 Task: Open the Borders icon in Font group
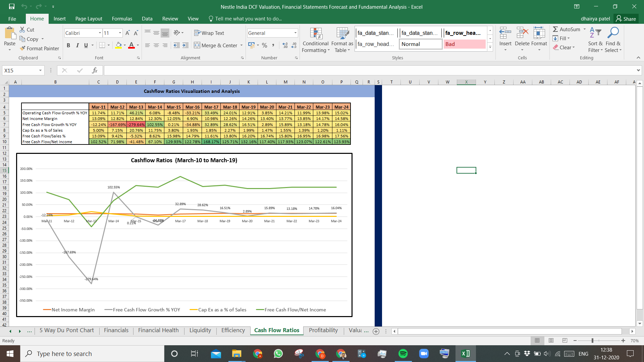pos(102,45)
